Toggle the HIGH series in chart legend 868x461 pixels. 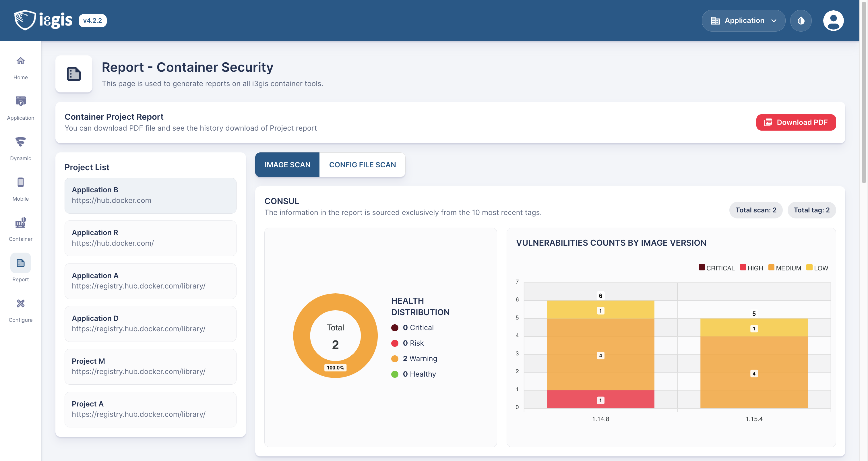coord(751,268)
